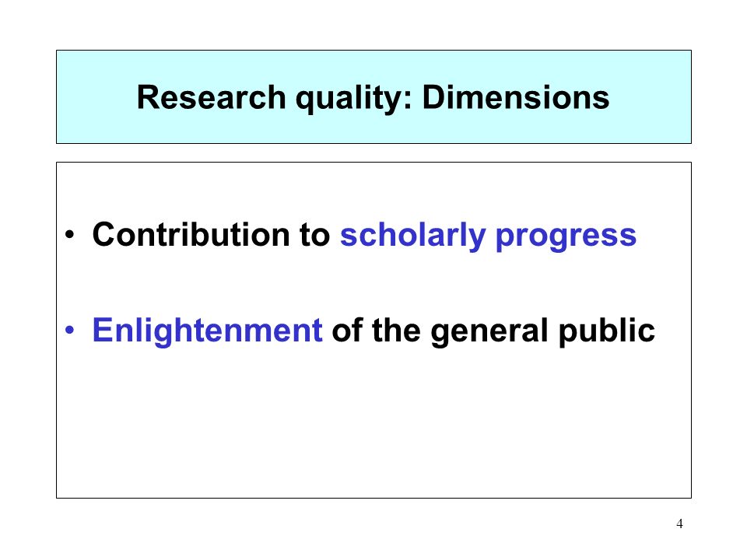Image resolution: width=747 pixels, height=560 pixels.
Task: Click the word "of" in the second bullet
Action: coord(347,330)
